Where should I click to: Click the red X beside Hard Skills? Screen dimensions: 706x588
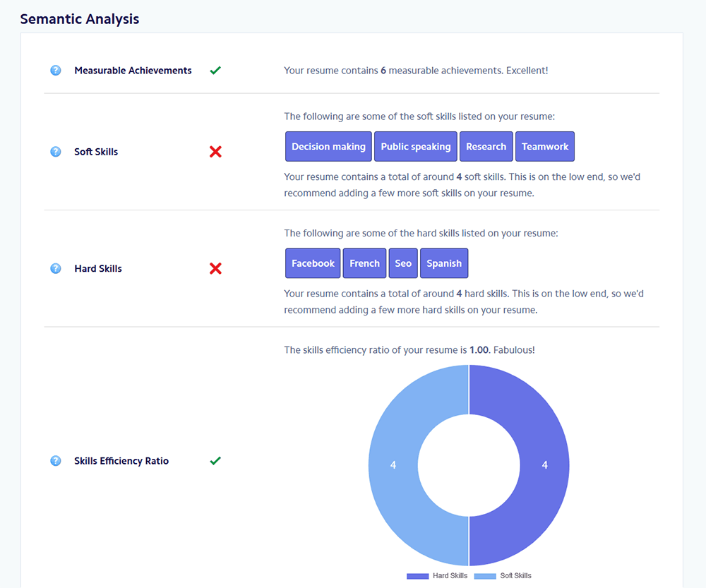point(215,268)
